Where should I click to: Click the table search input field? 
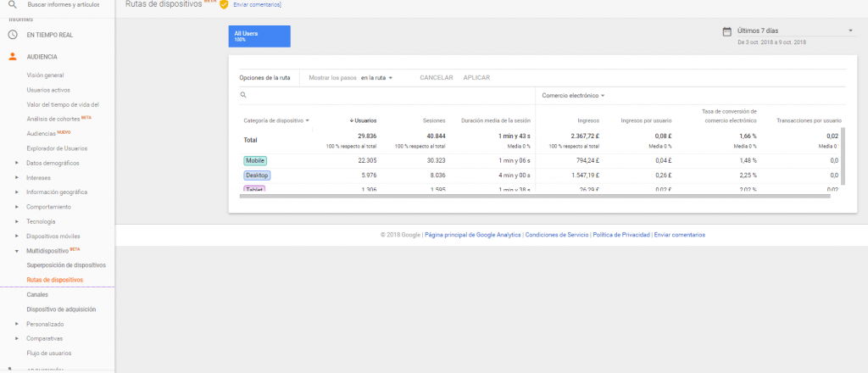point(387,95)
